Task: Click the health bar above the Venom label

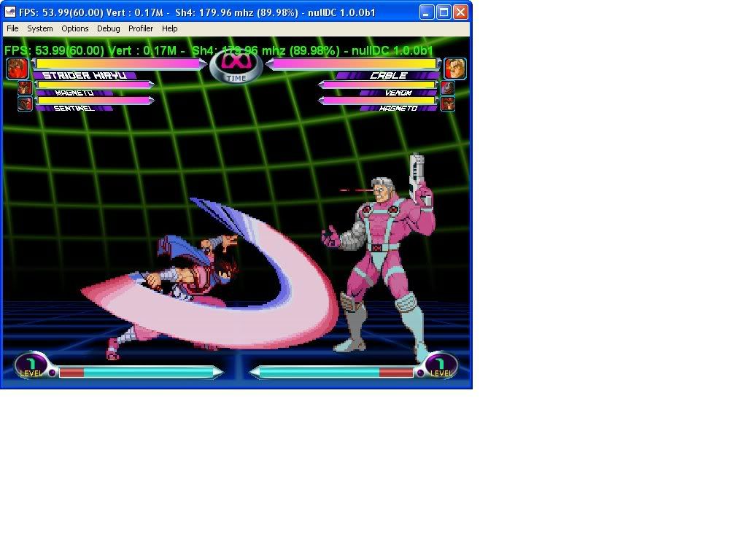Action: coord(379,85)
